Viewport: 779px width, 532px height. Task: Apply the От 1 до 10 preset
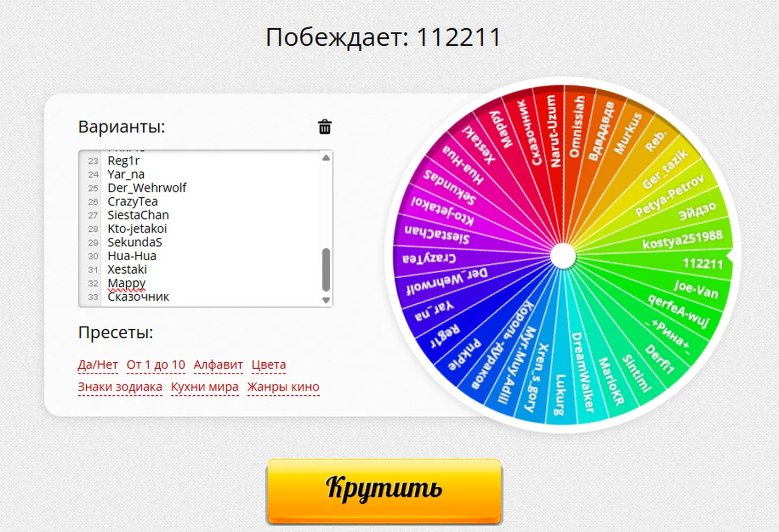click(x=155, y=365)
